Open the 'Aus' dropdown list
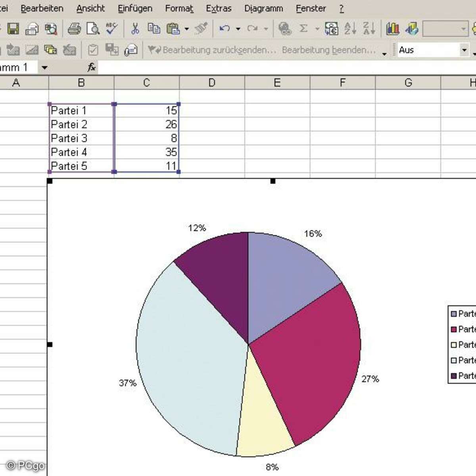 pos(464,50)
